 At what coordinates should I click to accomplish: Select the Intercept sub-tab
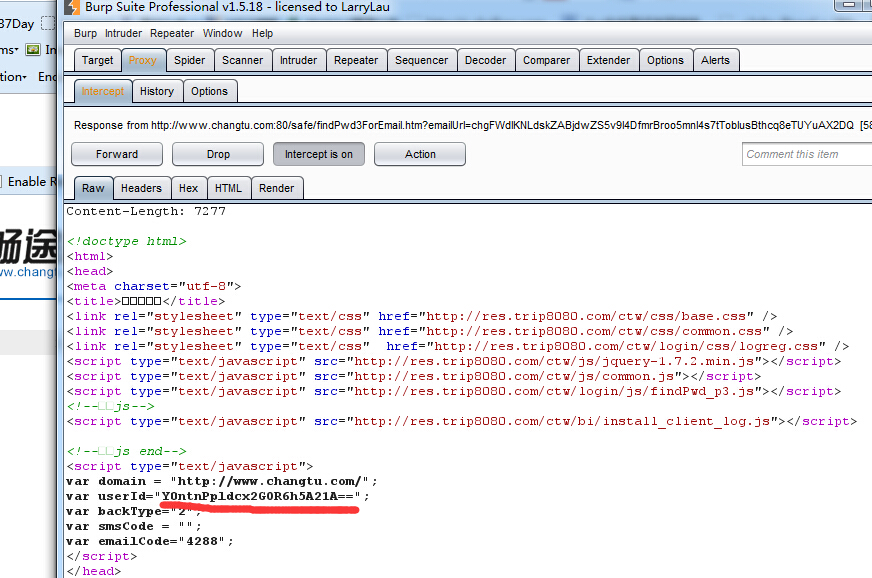click(103, 91)
